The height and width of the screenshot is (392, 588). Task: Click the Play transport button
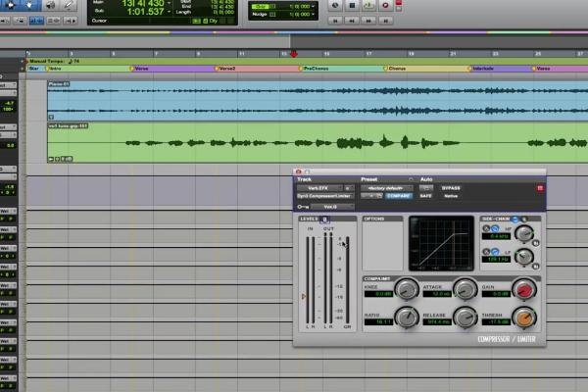369,5
